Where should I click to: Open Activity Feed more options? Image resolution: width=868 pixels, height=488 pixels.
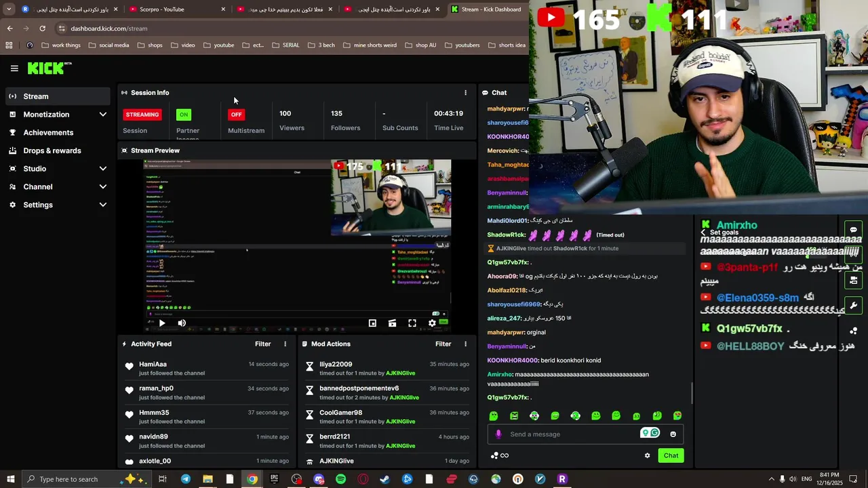(285, 344)
